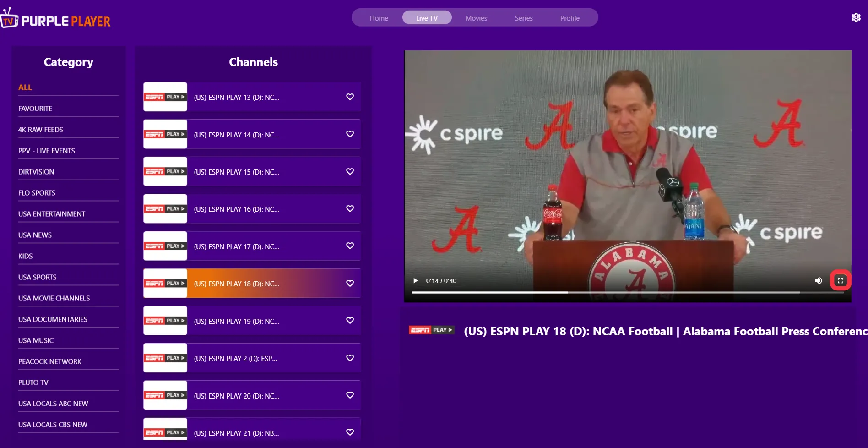The width and height of the screenshot is (868, 448).
Task: Click ESPN Play logo for channel 15
Action: [165, 171]
